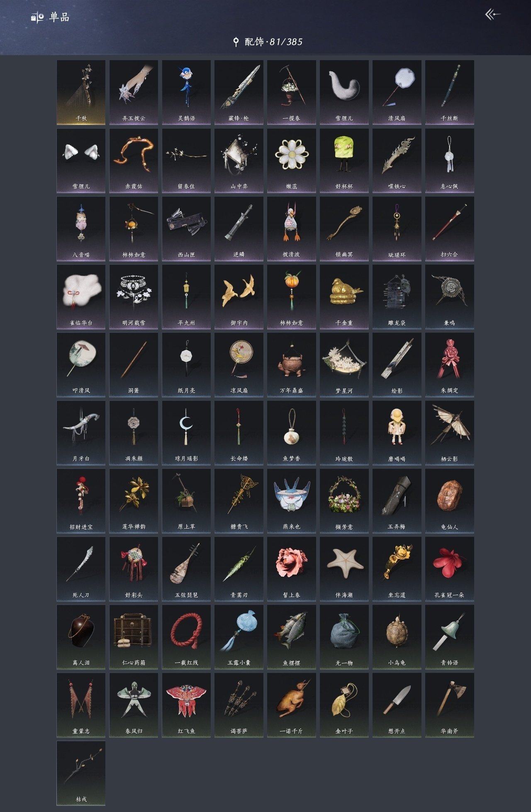Select the 伴海潮 starfish accessory
The height and width of the screenshot is (812, 531).
[x=344, y=569]
